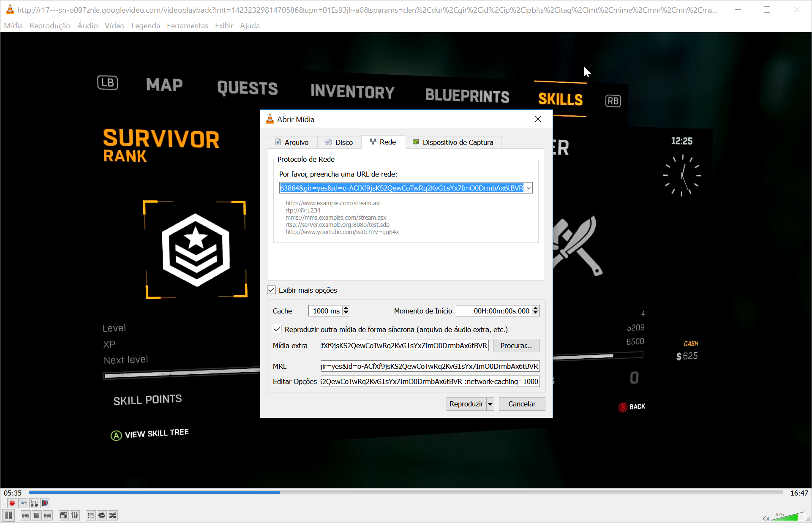Uncheck Reproduzir outra mídia síncrona checkbox
This screenshot has height=523, width=812.
click(x=277, y=330)
